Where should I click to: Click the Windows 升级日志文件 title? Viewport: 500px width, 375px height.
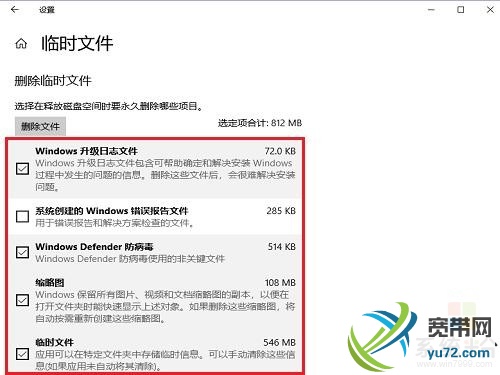(86, 151)
